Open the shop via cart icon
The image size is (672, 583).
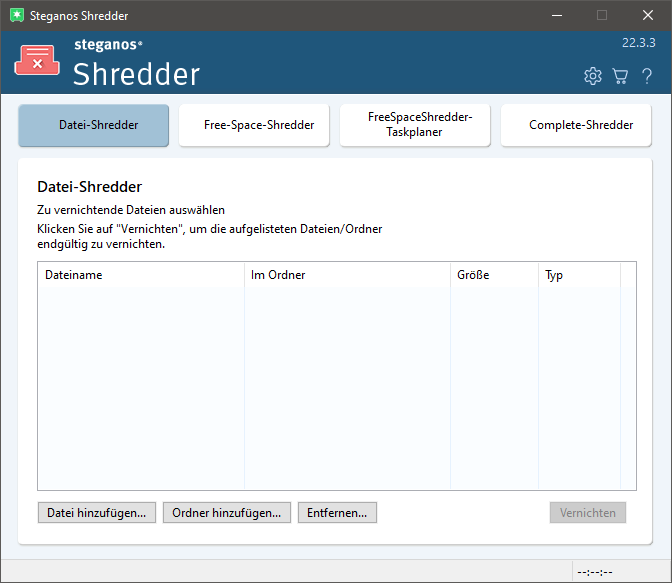pyautogui.click(x=620, y=76)
